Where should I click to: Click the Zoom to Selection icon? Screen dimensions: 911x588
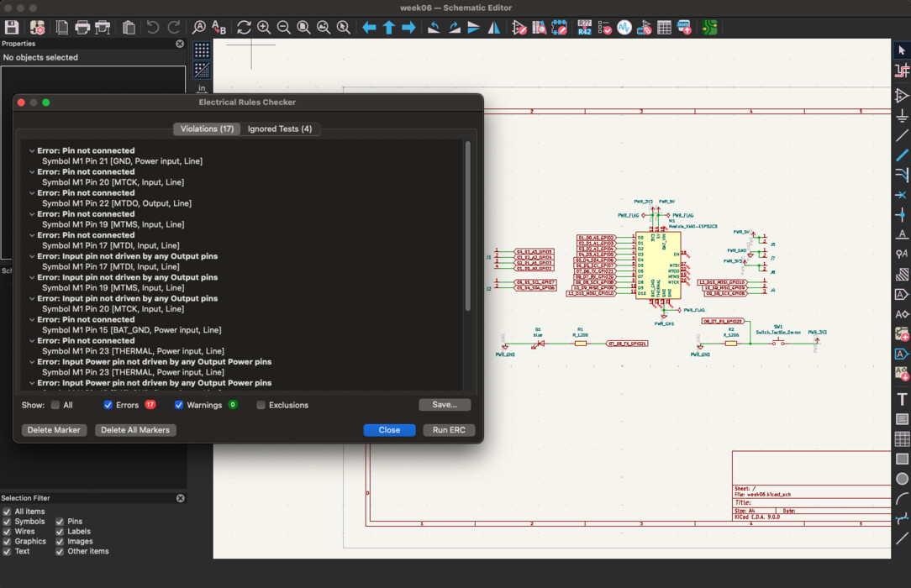(344, 27)
